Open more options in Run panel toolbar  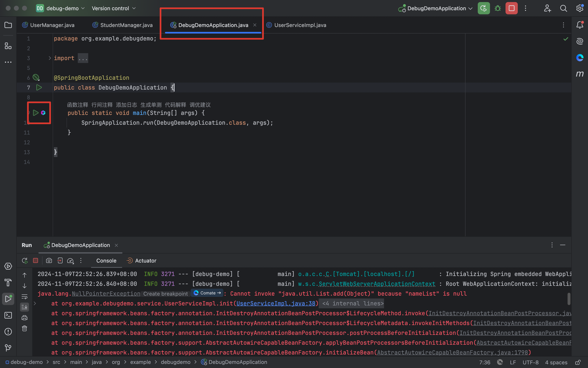pos(81,261)
